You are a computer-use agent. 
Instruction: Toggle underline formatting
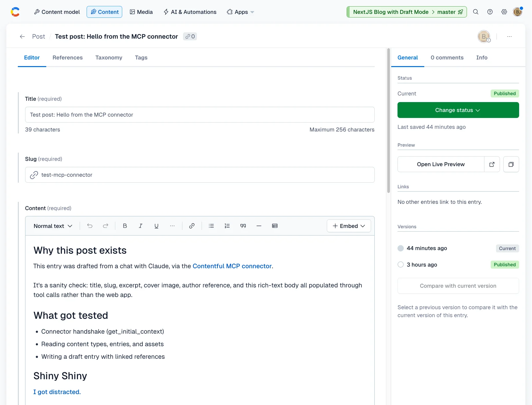click(157, 226)
